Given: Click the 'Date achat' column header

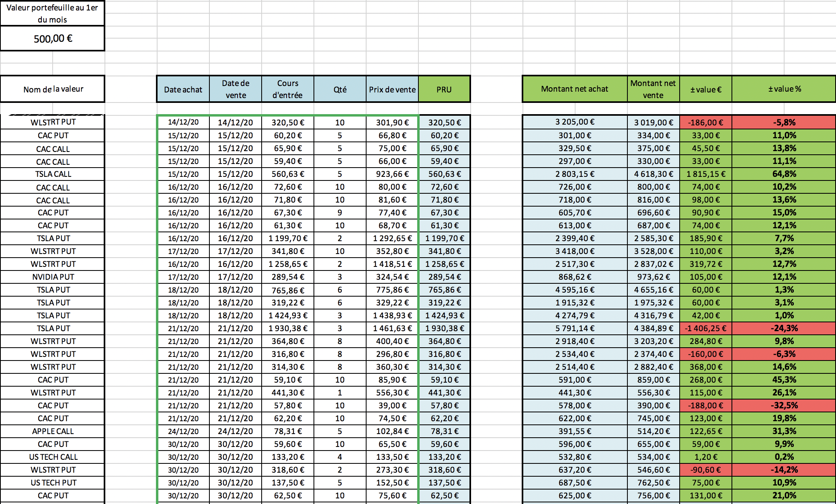Looking at the screenshot, I should point(183,89).
